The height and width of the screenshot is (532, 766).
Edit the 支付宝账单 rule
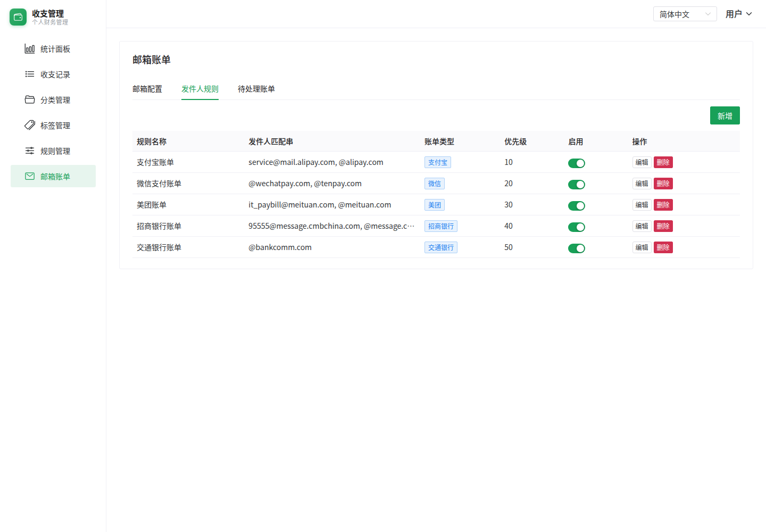coord(642,162)
